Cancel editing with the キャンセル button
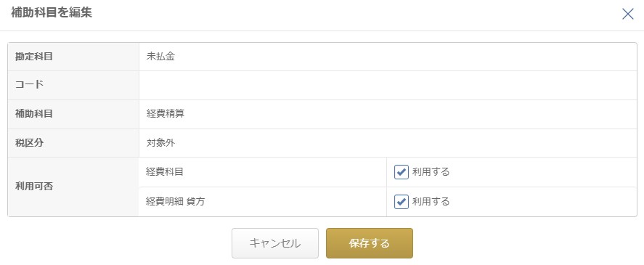Screen dimensions: 644x265 click(x=274, y=243)
